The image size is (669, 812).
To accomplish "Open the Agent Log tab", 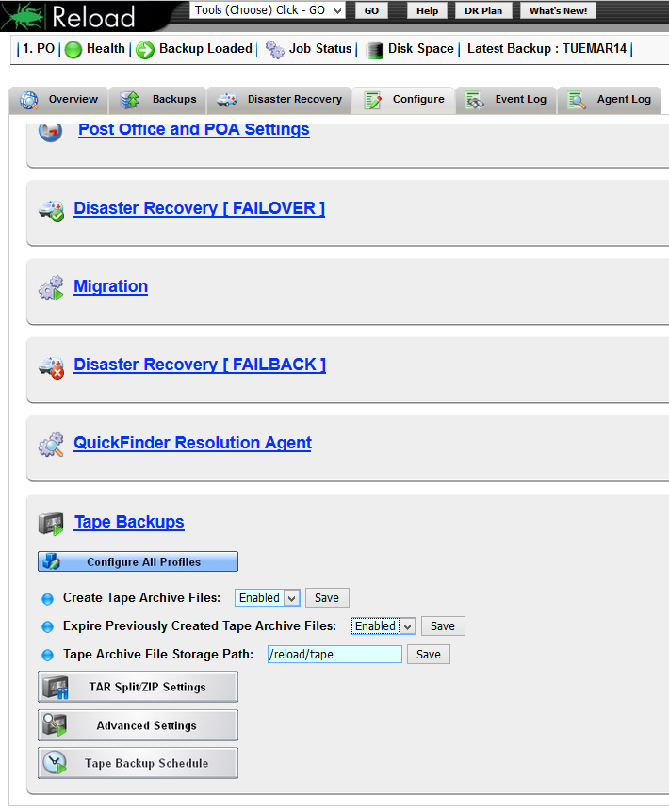I will (x=609, y=100).
